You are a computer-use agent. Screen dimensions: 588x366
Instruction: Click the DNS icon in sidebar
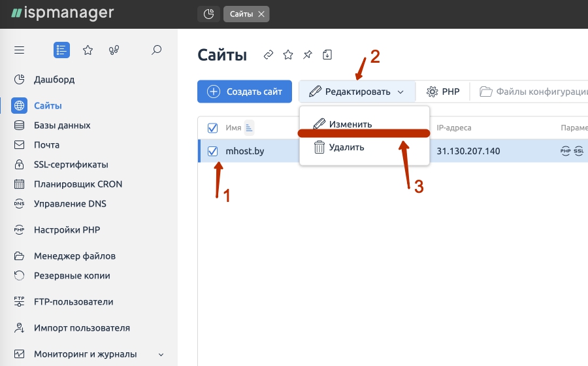click(x=19, y=204)
